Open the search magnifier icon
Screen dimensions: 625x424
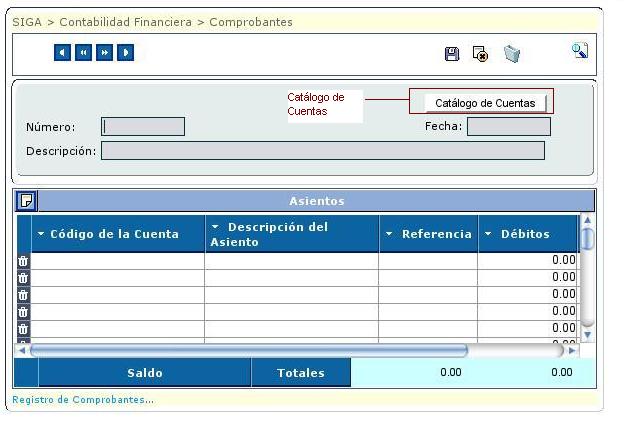[x=580, y=50]
